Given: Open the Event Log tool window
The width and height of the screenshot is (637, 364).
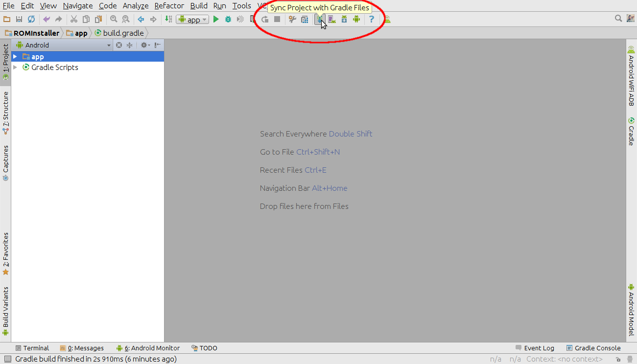Looking at the screenshot, I should [x=535, y=348].
